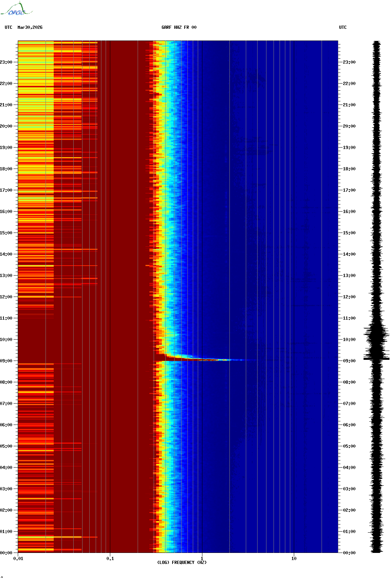Viewport: 392px width, 581px height.
Task: Click the left axis 18:00 time label
Action: (6, 169)
